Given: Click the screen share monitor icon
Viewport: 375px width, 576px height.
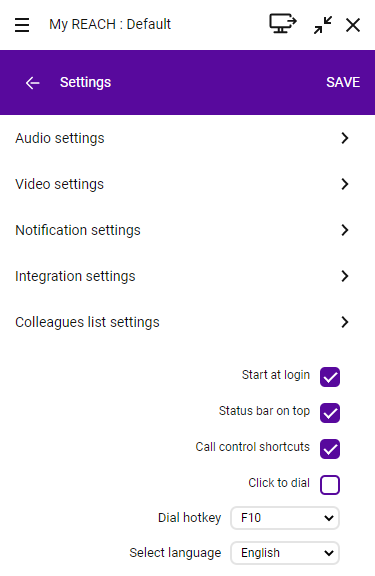Looking at the screenshot, I should 282,24.
